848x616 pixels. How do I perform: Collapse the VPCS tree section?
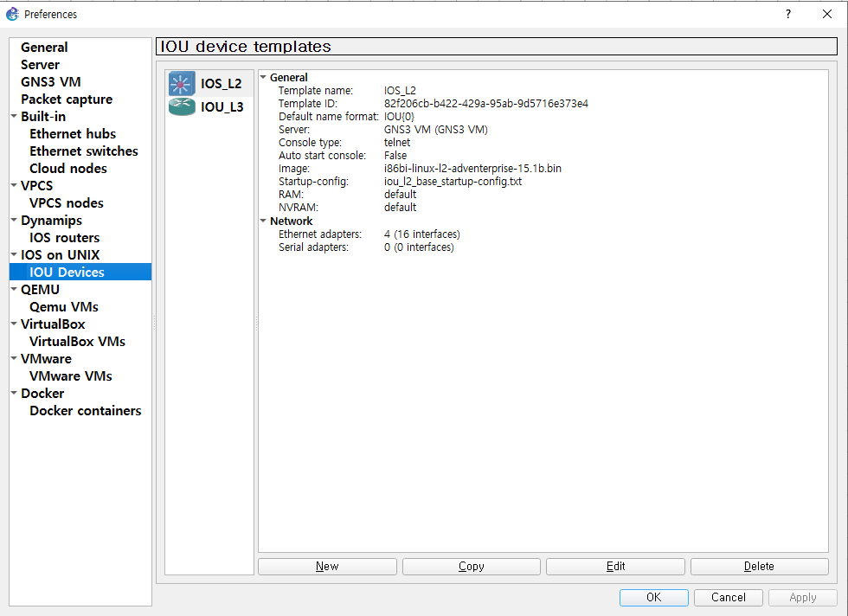(x=14, y=185)
